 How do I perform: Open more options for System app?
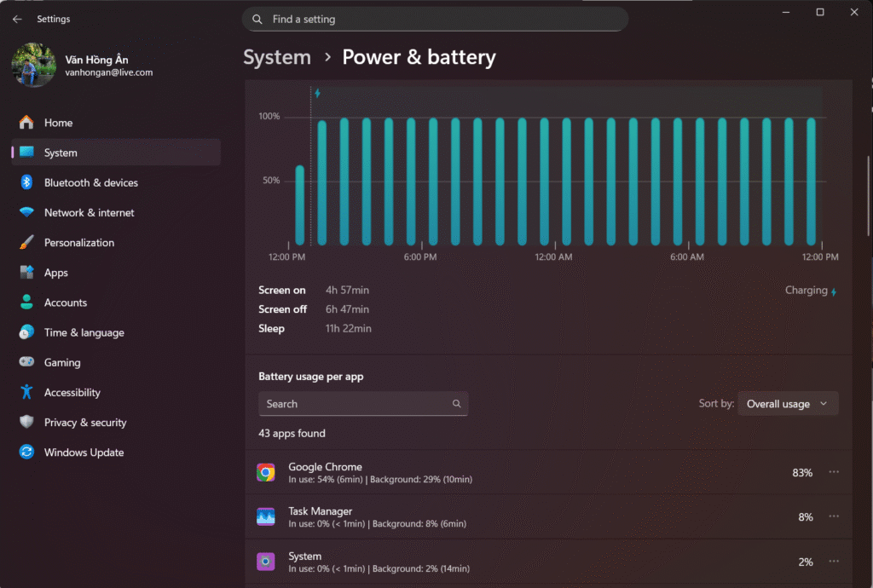834,562
